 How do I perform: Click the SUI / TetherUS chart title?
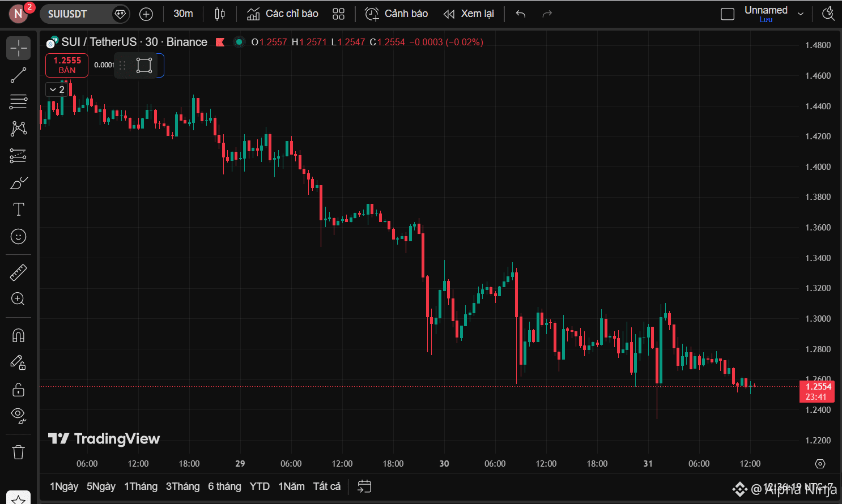[x=134, y=42]
